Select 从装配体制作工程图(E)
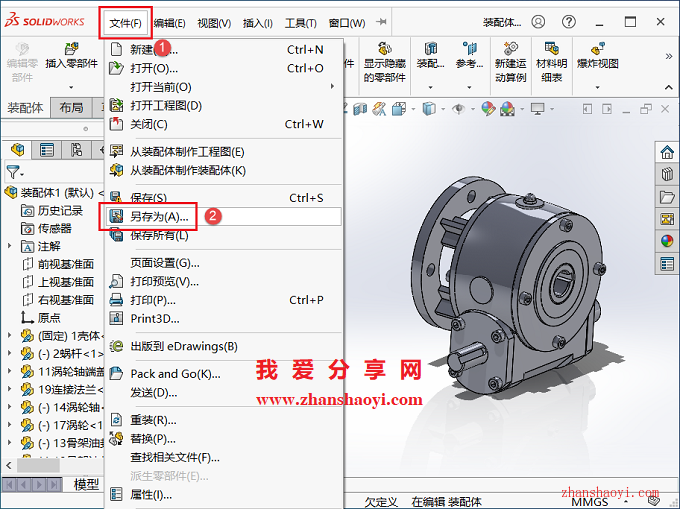The width and height of the screenshot is (680, 509). coord(224,152)
